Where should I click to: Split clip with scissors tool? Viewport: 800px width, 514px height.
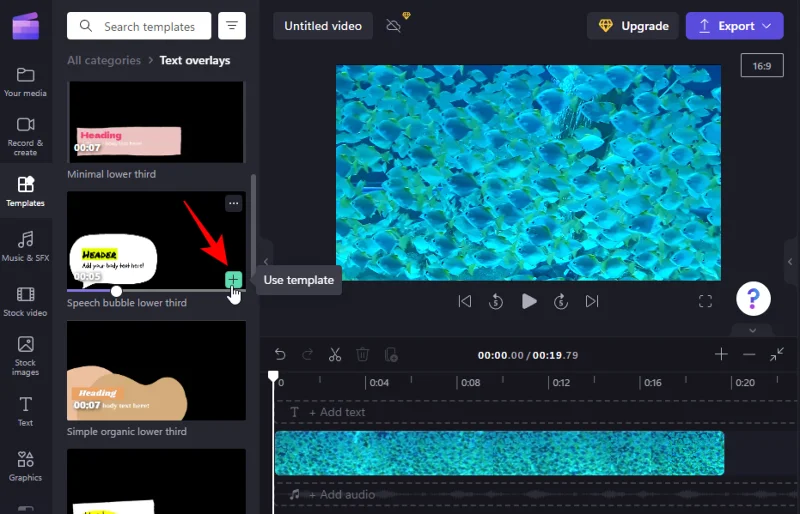click(335, 354)
